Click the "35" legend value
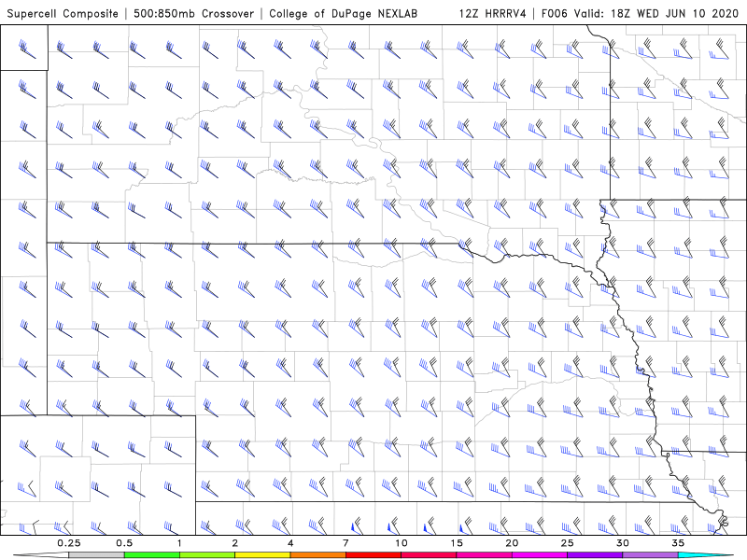 point(678,543)
